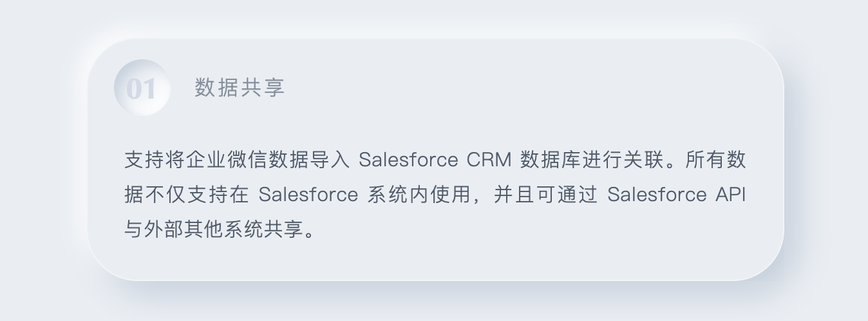Viewport: 868px width, 321px height.
Task: Click Salesforce directly before CRM
Action: 408,160
